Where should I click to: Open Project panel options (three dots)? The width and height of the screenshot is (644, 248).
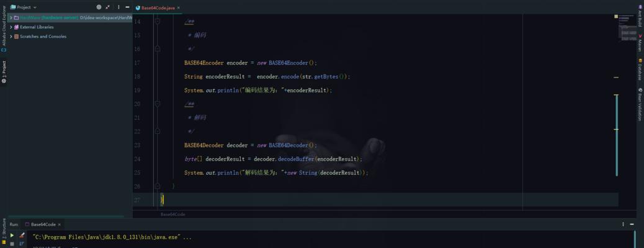click(119, 7)
